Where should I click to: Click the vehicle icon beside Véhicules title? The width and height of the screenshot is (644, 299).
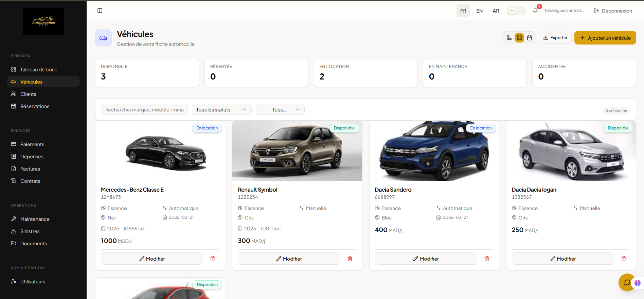click(103, 38)
